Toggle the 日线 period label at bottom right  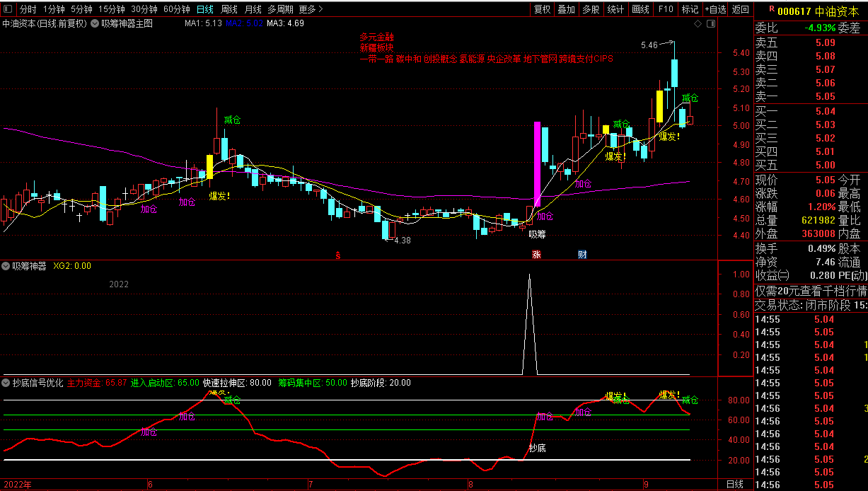[735, 485]
